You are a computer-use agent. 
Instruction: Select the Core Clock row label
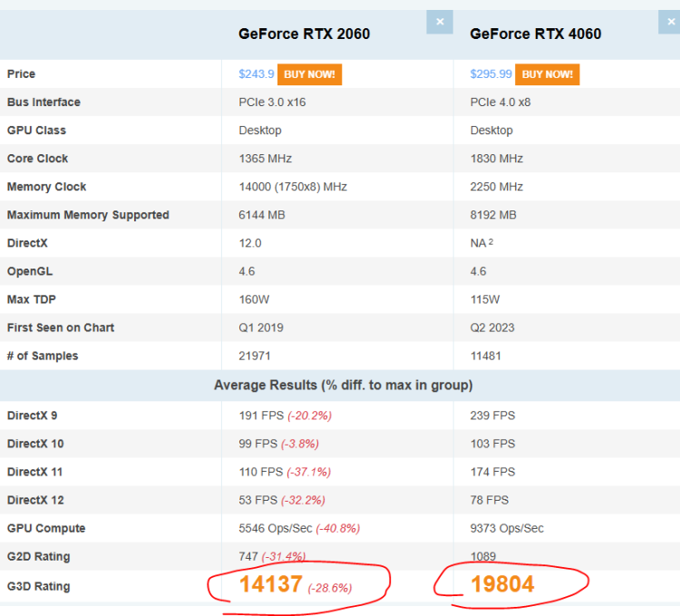click(38, 159)
